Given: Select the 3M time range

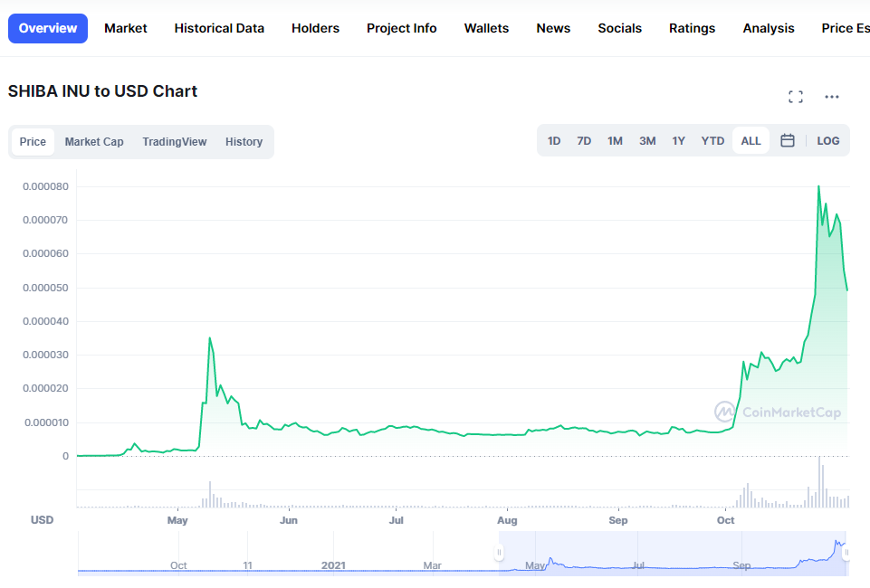Looking at the screenshot, I should (647, 141).
